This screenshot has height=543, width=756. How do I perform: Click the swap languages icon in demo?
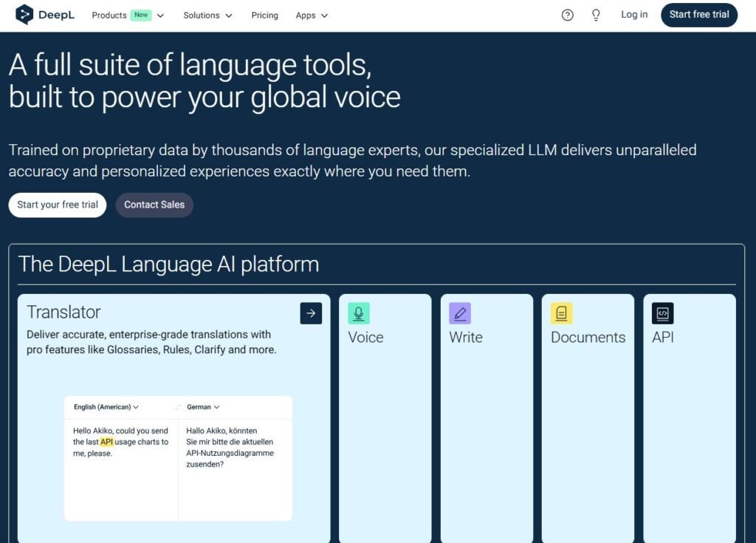click(177, 407)
